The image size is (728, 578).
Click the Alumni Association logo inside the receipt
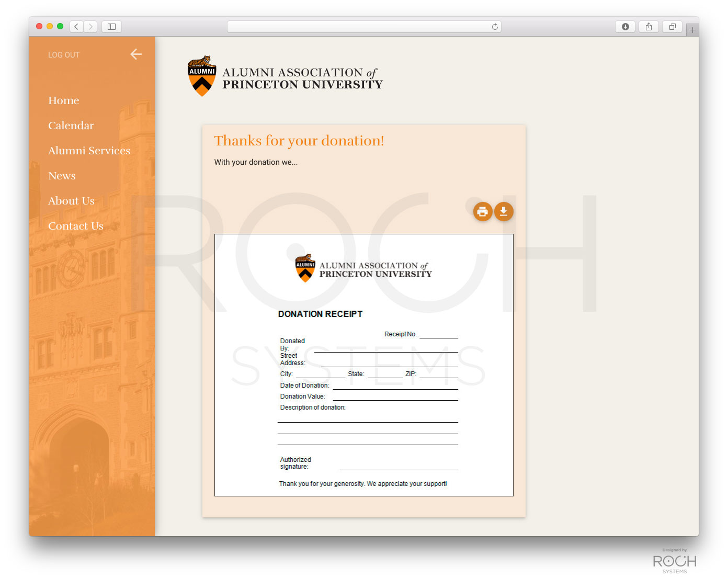[363, 268]
